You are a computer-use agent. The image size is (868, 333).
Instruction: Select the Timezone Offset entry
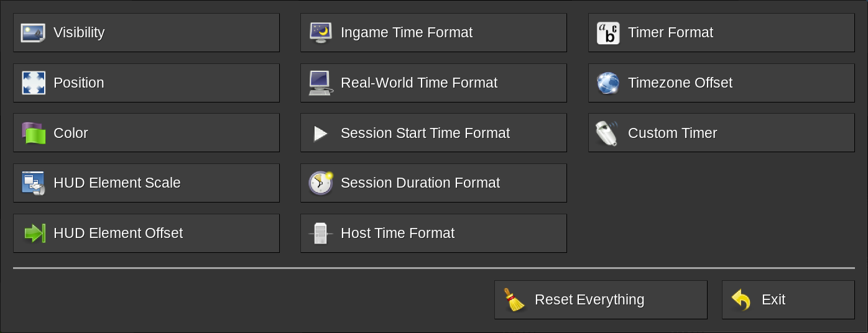[x=721, y=83]
